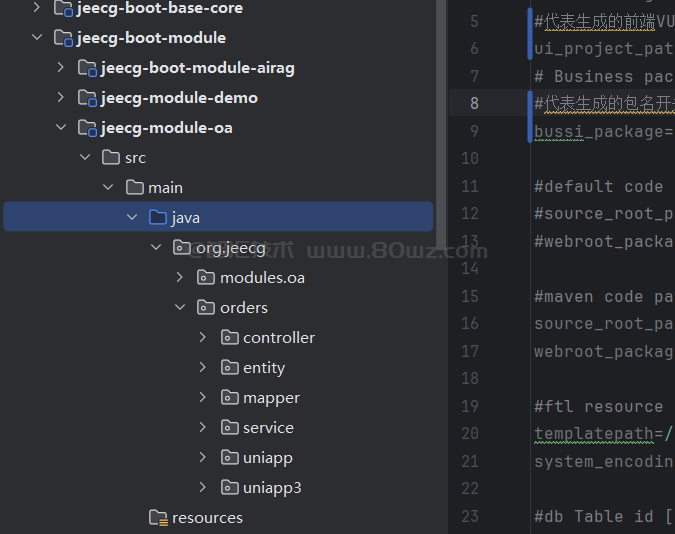Expand the jeecg-module-demo node
This screenshot has height=534, width=675.
(61, 98)
